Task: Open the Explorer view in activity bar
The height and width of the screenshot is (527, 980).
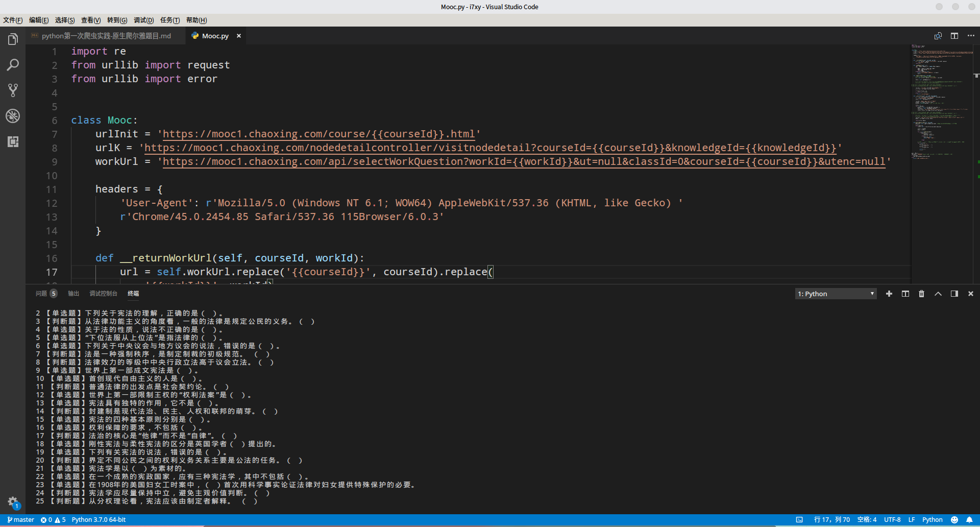Action: pos(13,39)
